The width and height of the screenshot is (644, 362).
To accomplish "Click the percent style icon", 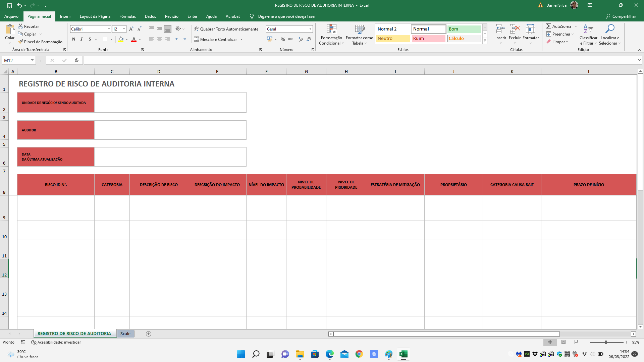I will [x=283, y=40].
